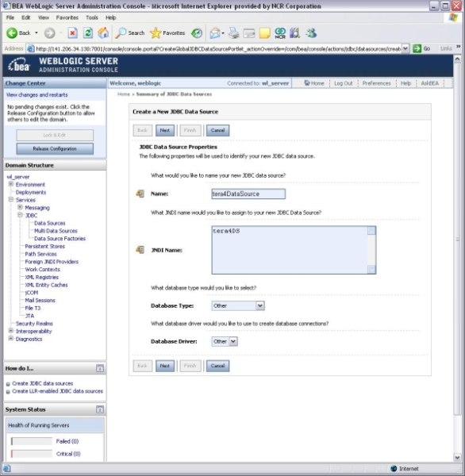Open the Preferences link
Image resolution: width=465 pixels, height=476 pixels.
click(376, 83)
